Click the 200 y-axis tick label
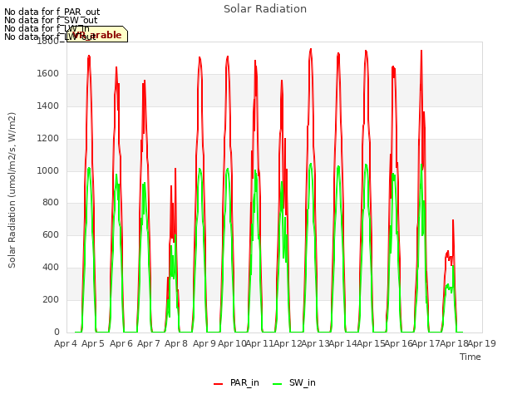The image size is (532, 399). tap(51, 299)
